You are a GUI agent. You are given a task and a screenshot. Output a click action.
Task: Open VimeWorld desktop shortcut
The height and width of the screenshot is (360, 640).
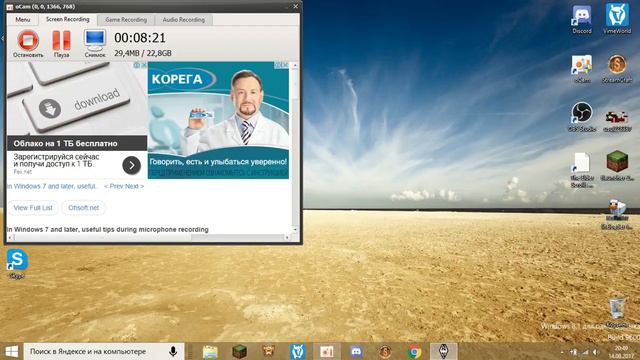point(617,18)
